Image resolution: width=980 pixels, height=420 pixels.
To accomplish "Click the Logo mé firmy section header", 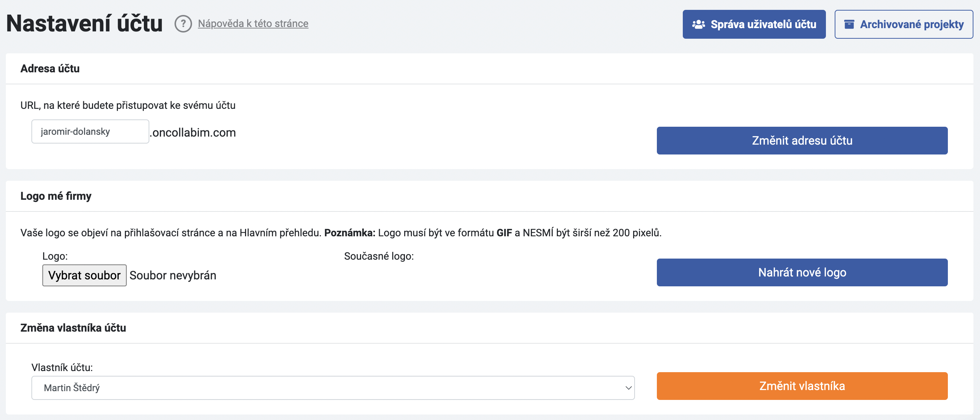I will (x=56, y=196).
